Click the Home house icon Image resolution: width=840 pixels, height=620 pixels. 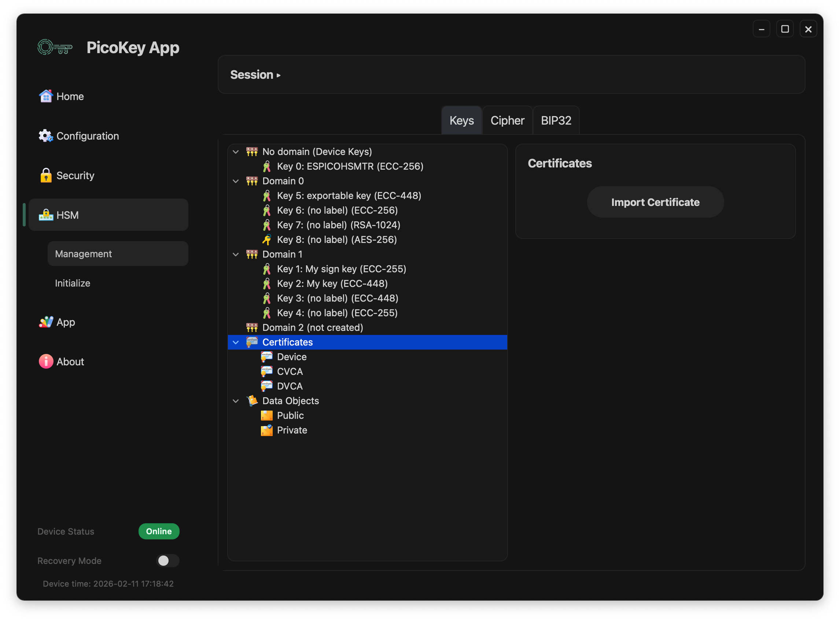46,96
